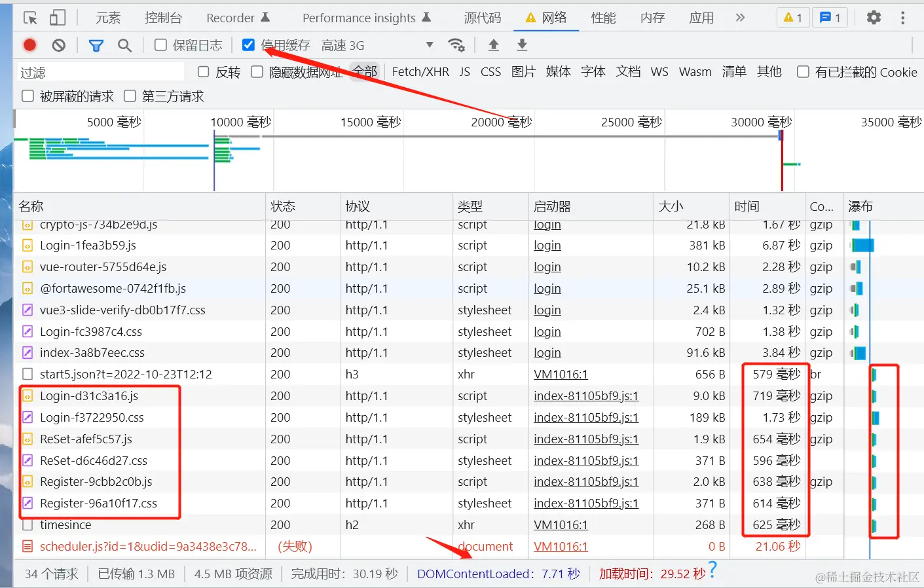Image resolution: width=924 pixels, height=588 pixels.
Task: Open network conditions via the Wi-Fi gear icon
Action: [x=456, y=45]
